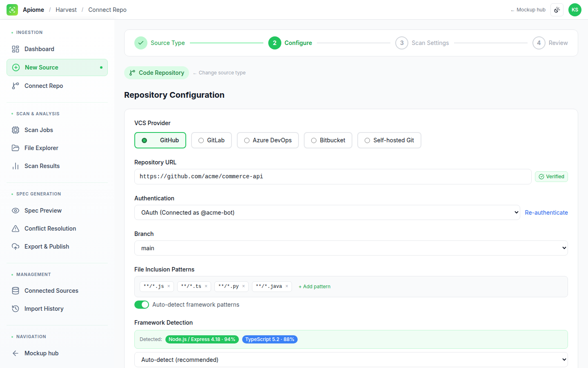This screenshot has height=368, width=588.
Task: Click the branch icon in Code Repository chip
Action: 132,73
